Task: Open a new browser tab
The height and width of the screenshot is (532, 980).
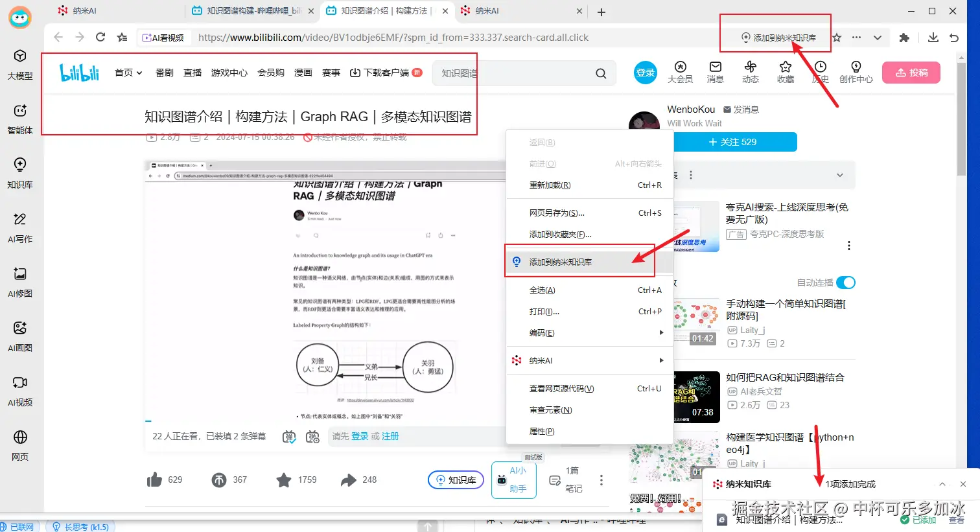Action: [601, 12]
